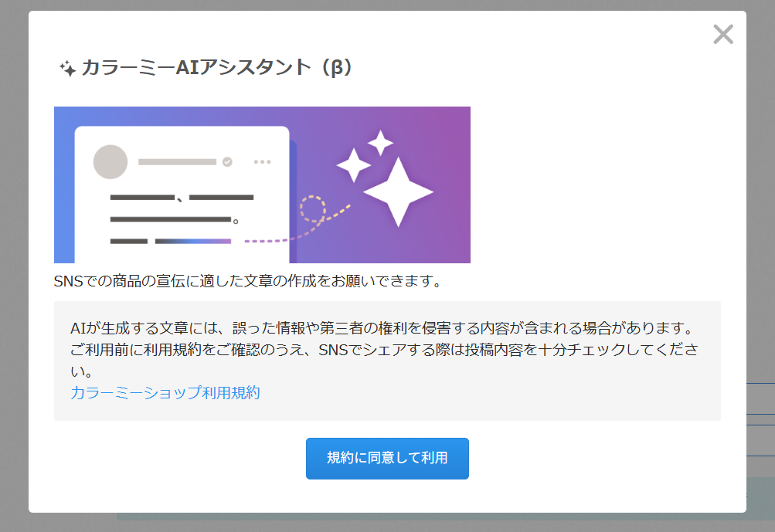Open the カラーミーショップ利用規約 link
This screenshot has height=532, width=775.
click(164, 393)
